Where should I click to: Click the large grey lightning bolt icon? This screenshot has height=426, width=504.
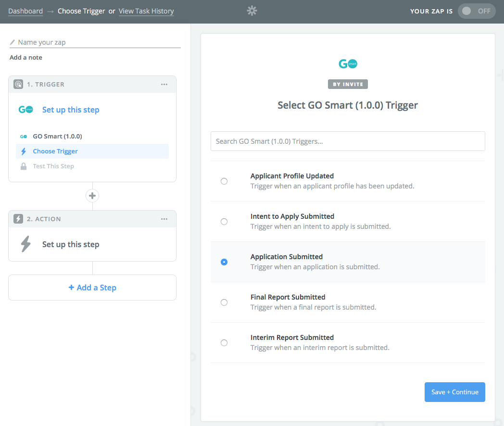coord(25,244)
